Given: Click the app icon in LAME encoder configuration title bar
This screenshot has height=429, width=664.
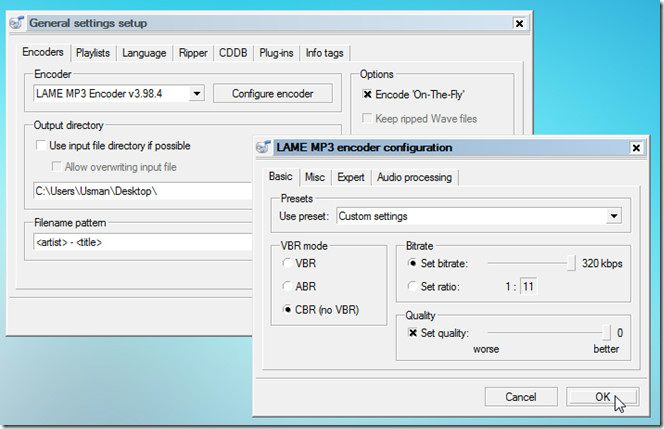Looking at the screenshot, I should click(263, 147).
